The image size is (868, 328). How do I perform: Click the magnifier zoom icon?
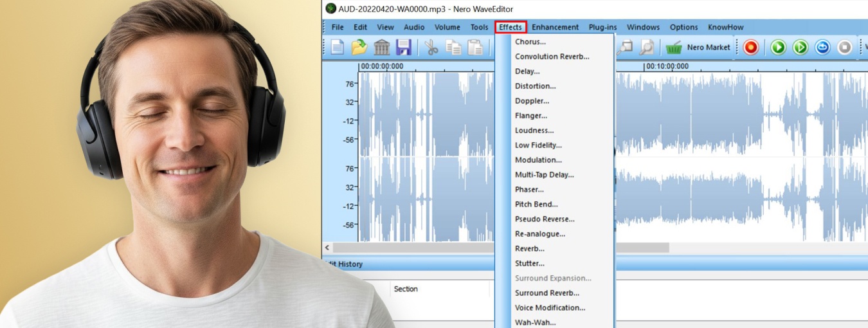click(x=646, y=47)
